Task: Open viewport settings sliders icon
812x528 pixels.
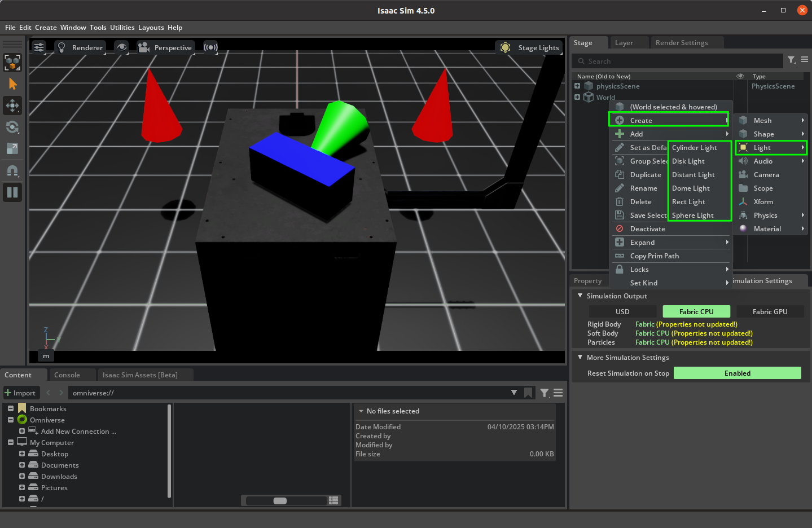Action: pyautogui.click(x=39, y=47)
